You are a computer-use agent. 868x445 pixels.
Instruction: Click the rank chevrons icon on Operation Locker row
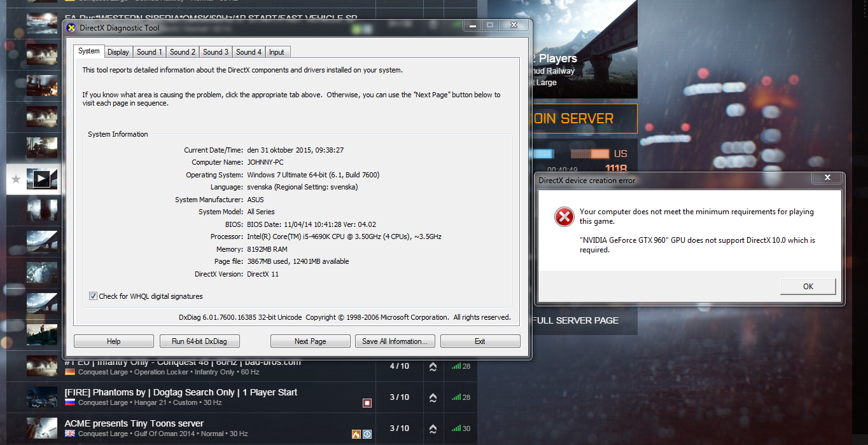tap(433, 366)
